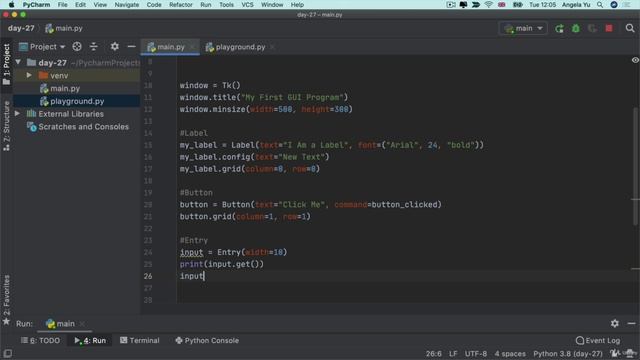The width and height of the screenshot is (640, 360).
Task: Open the Tools menu
Action: (x=226, y=5)
